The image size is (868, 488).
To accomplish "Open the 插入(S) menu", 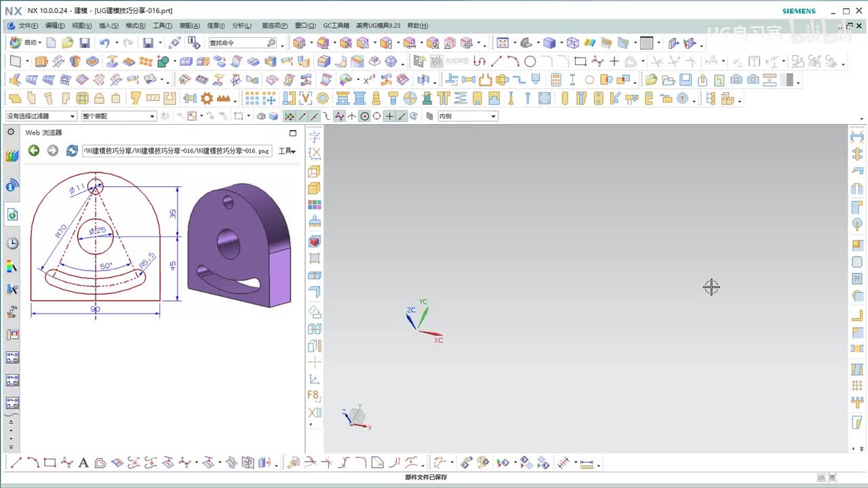I will [x=108, y=26].
